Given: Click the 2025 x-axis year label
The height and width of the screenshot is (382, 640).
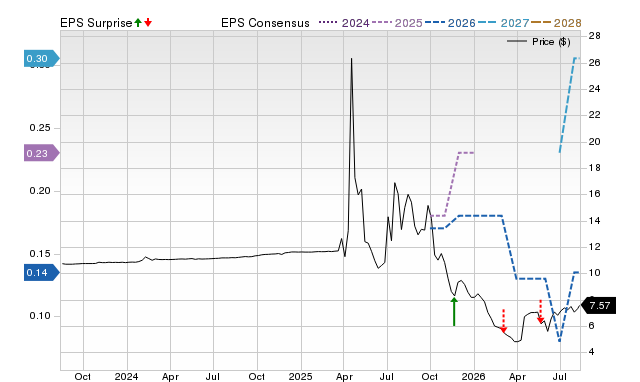Looking at the screenshot, I should [x=300, y=376].
